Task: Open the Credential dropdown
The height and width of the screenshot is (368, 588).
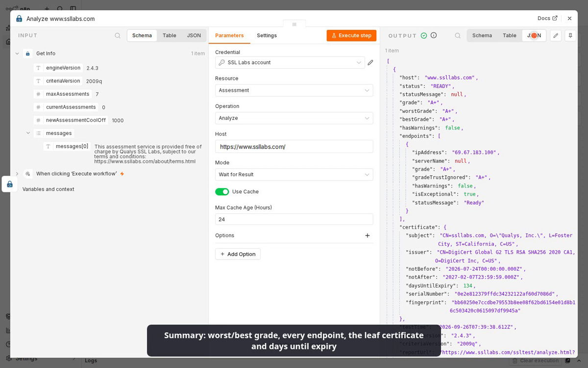Action: point(290,62)
